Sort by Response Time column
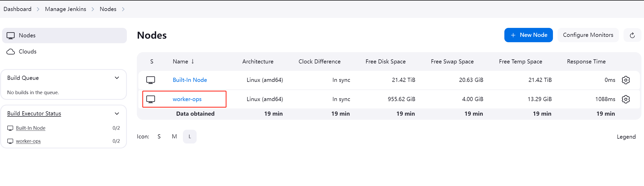This screenshot has width=644, height=186. [x=586, y=62]
